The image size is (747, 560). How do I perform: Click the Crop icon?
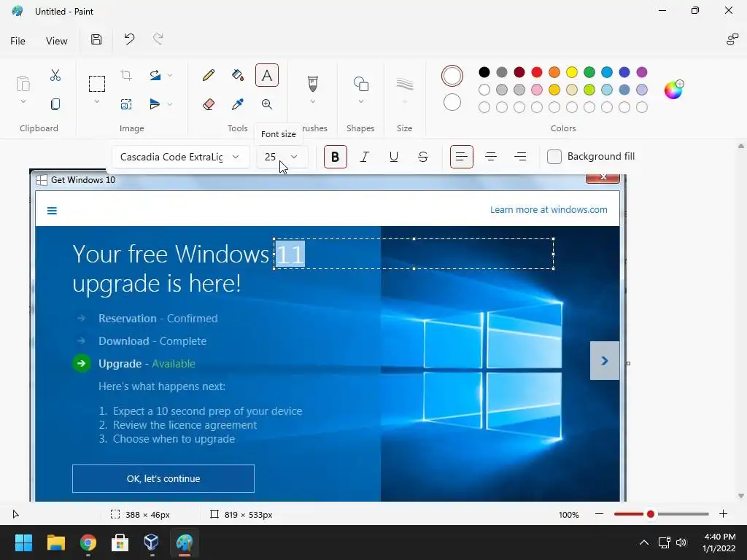(x=126, y=75)
